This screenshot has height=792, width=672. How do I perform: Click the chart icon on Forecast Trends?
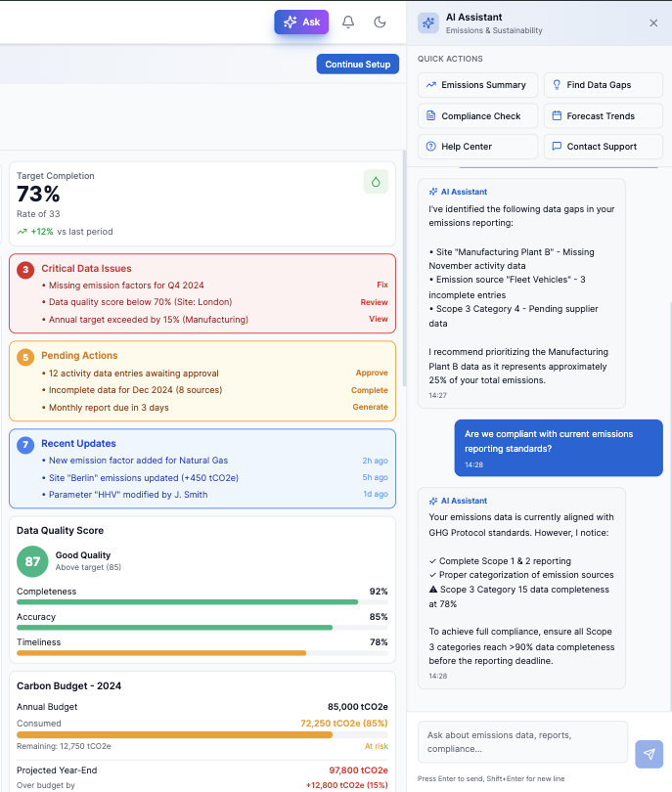click(558, 117)
